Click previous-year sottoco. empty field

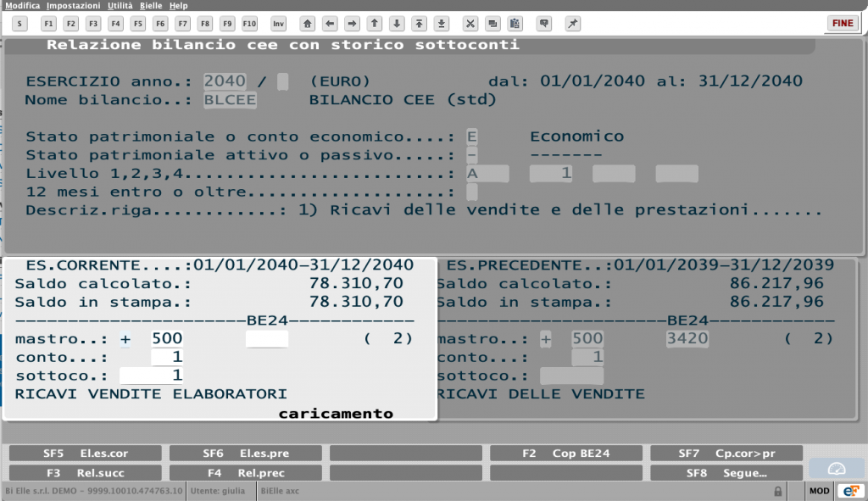click(x=572, y=376)
